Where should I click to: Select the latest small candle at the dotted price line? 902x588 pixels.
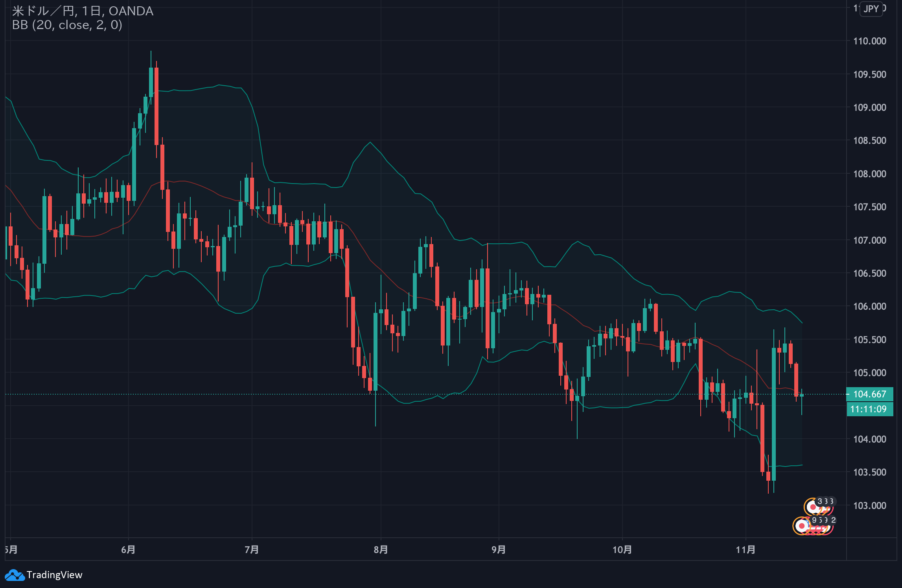[x=802, y=395]
